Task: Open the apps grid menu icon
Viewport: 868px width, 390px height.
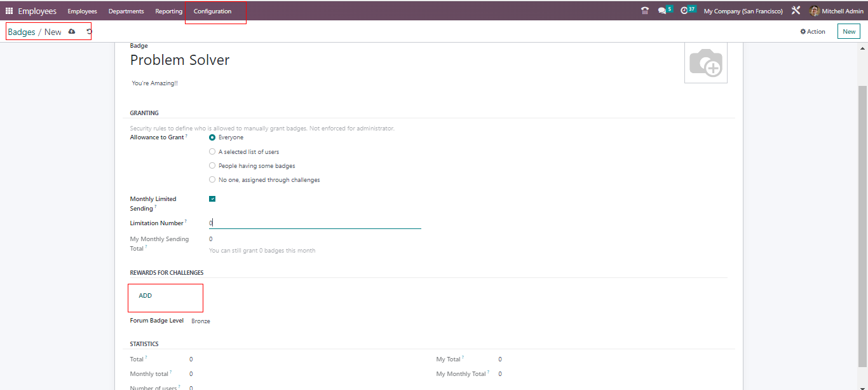Action: coord(9,11)
